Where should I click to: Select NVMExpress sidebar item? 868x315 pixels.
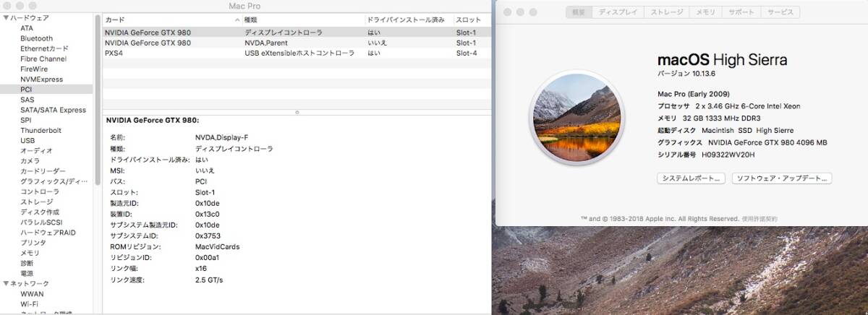[41, 79]
